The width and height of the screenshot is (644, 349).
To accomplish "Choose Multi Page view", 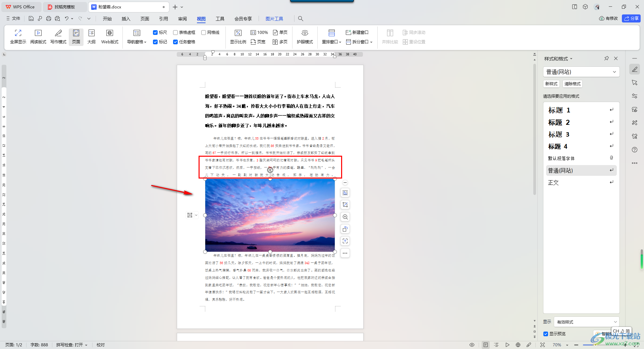I will (x=280, y=42).
